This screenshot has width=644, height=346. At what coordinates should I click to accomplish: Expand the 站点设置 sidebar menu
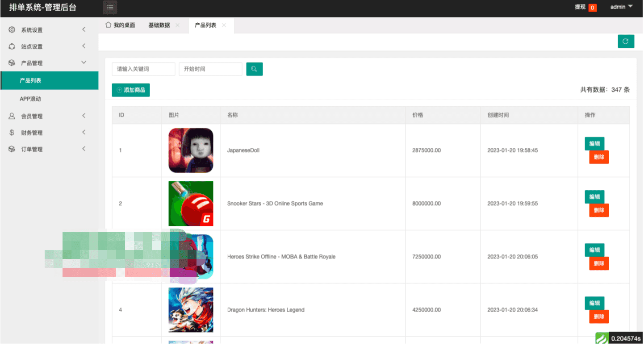coord(49,46)
